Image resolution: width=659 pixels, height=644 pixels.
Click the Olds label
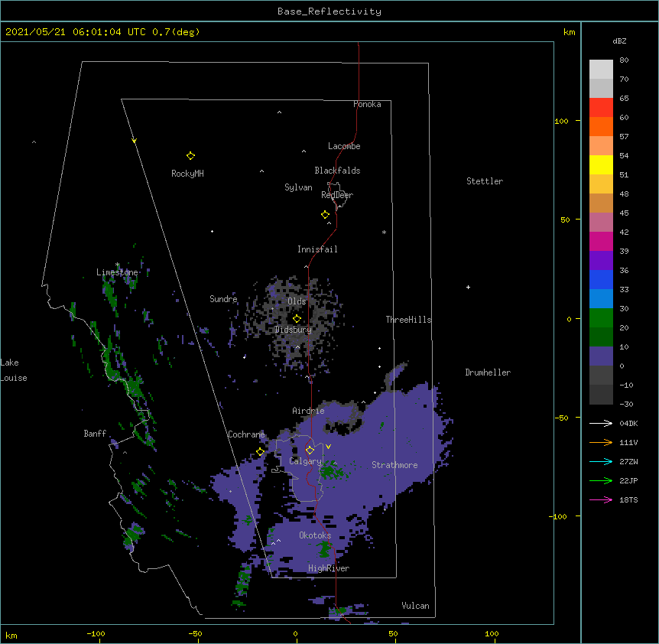pyautogui.click(x=297, y=301)
